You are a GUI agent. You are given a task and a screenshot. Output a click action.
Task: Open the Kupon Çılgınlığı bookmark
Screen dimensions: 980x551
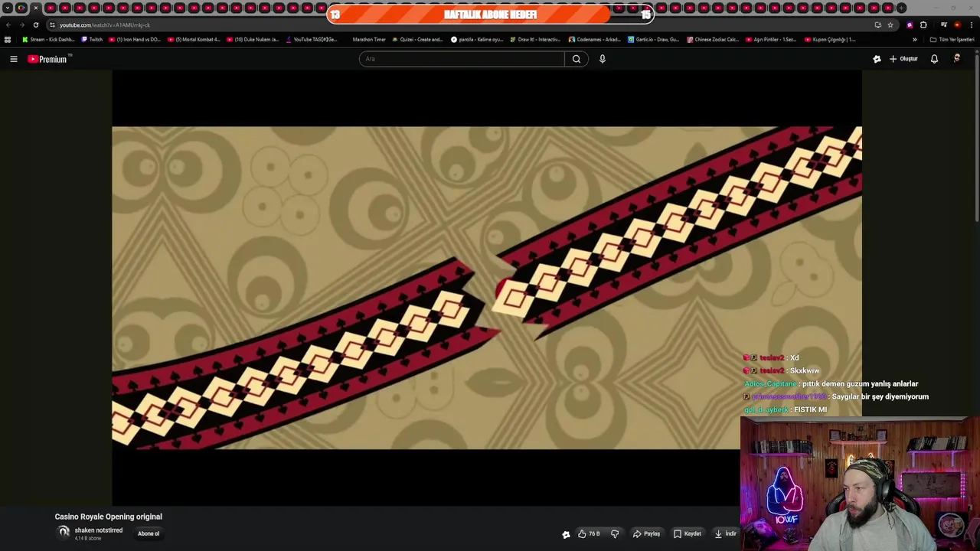pos(830,39)
